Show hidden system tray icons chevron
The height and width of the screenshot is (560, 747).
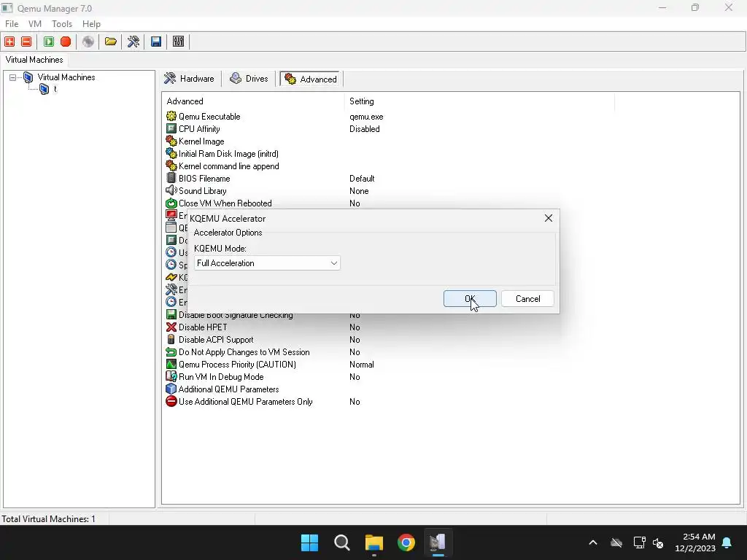click(x=593, y=542)
